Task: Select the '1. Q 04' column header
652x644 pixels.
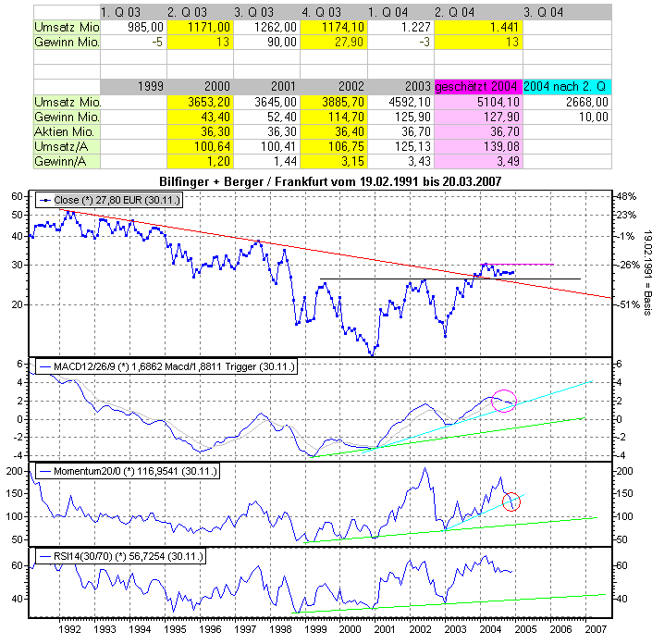Action: tap(400, 12)
